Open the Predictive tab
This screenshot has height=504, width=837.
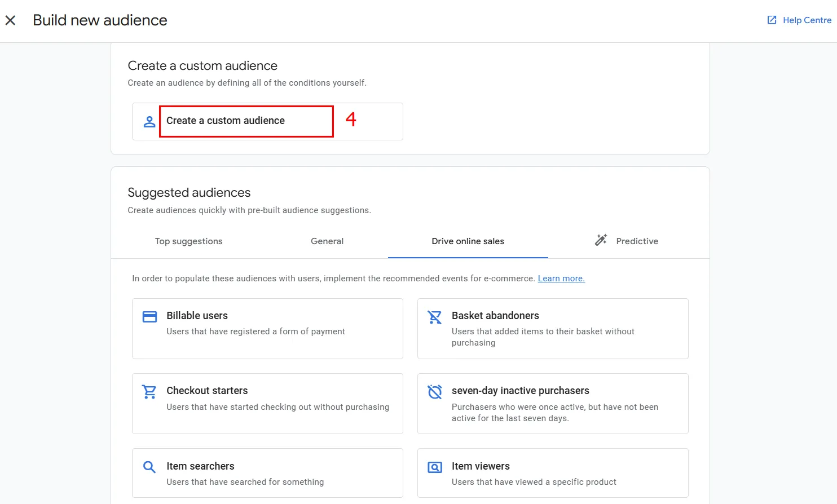pyautogui.click(x=637, y=241)
